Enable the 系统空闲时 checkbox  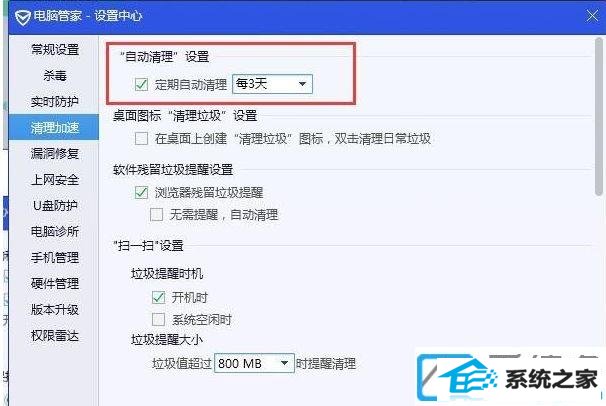point(158,319)
